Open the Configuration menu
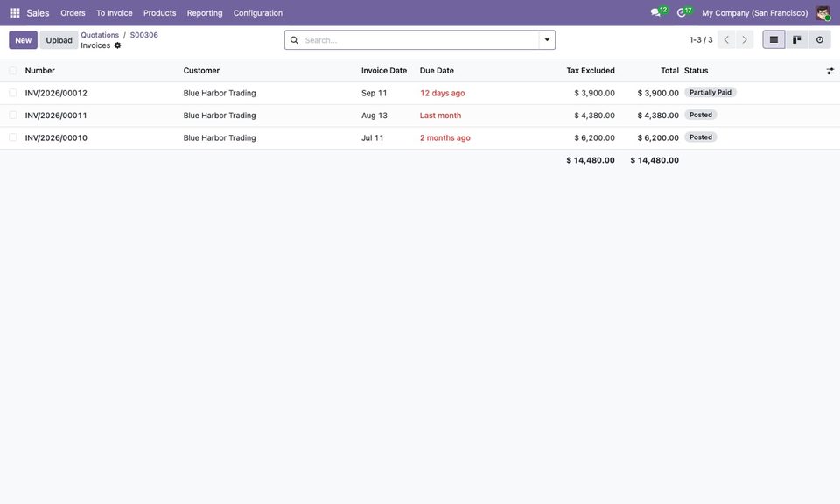 tap(257, 13)
